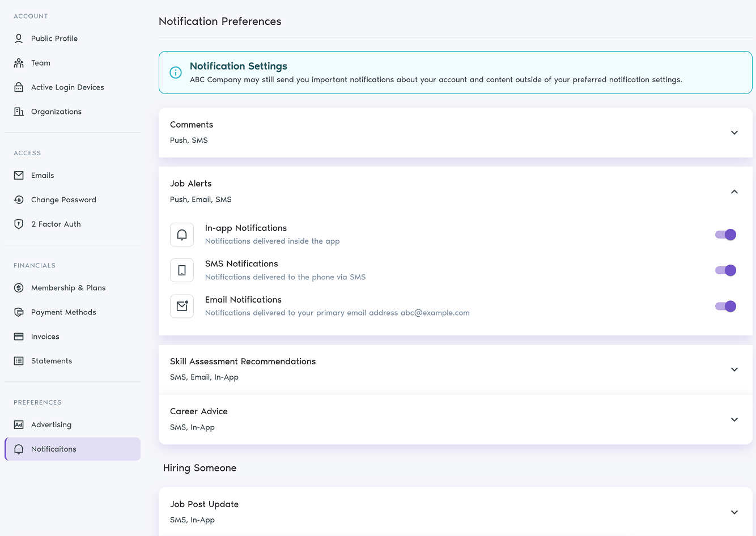Click the Membership & Plans dollar icon
The width and height of the screenshot is (756, 536).
[19, 287]
